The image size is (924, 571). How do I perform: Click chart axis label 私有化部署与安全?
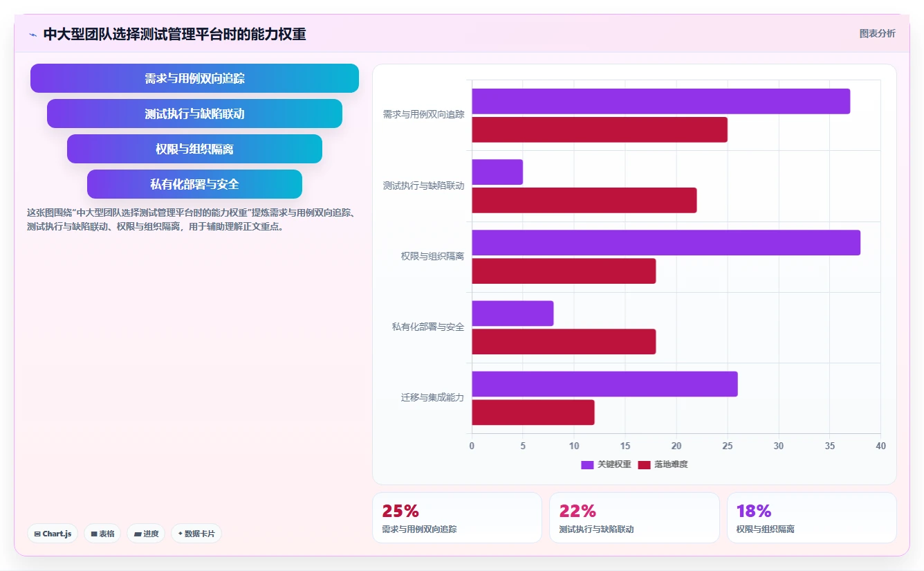pyautogui.click(x=428, y=327)
